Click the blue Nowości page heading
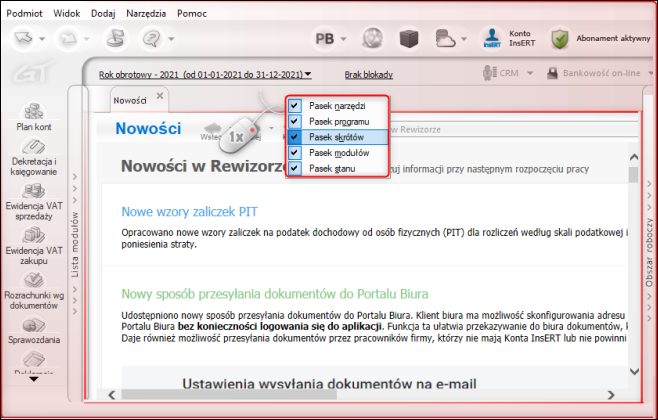This screenshot has height=420, width=658. tap(148, 128)
